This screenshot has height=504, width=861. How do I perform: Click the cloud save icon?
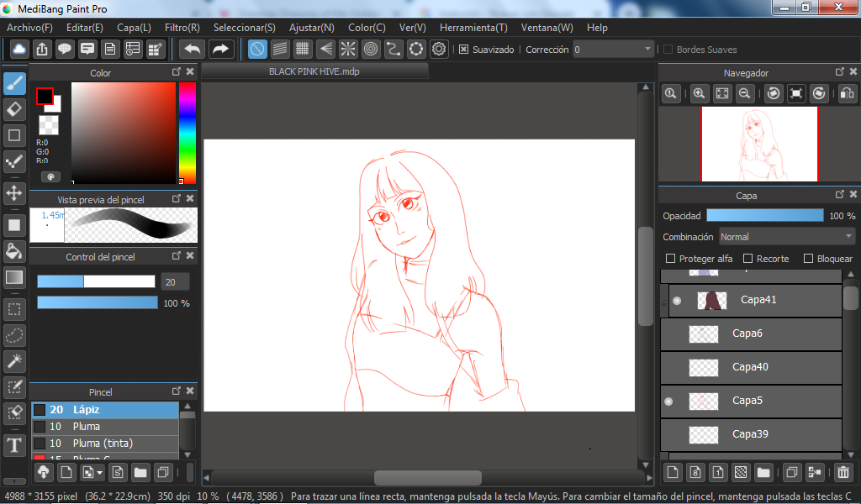click(19, 50)
